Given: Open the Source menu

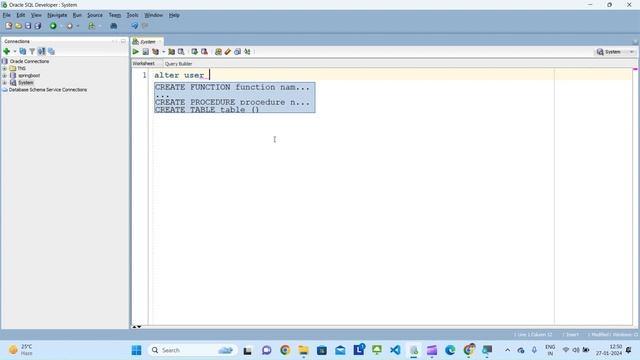Looking at the screenshot, I should click(95, 15).
